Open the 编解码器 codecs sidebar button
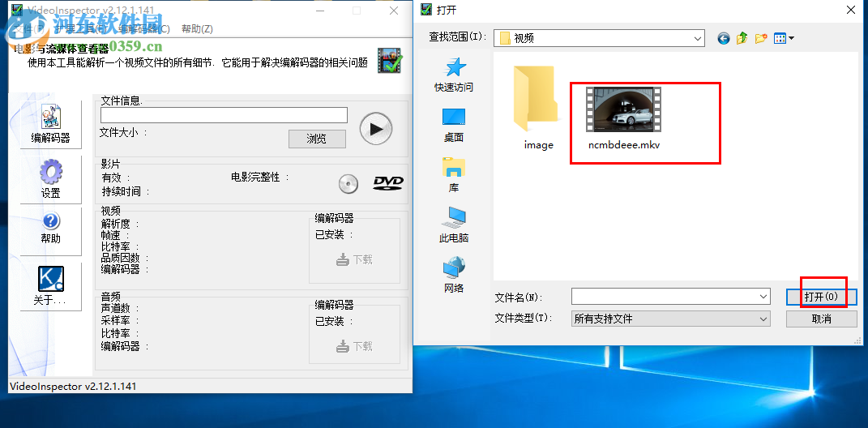This screenshot has height=428, width=868. click(x=50, y=125)
